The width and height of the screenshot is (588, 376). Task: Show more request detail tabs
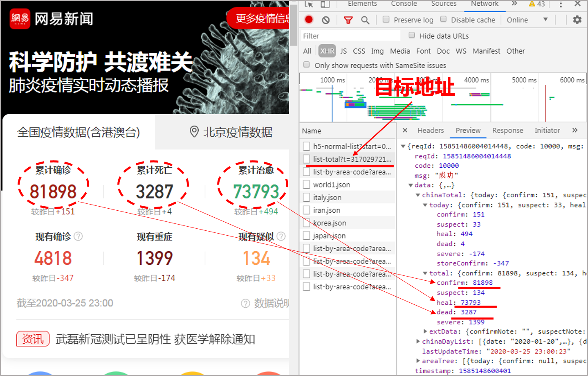[575, 130]
